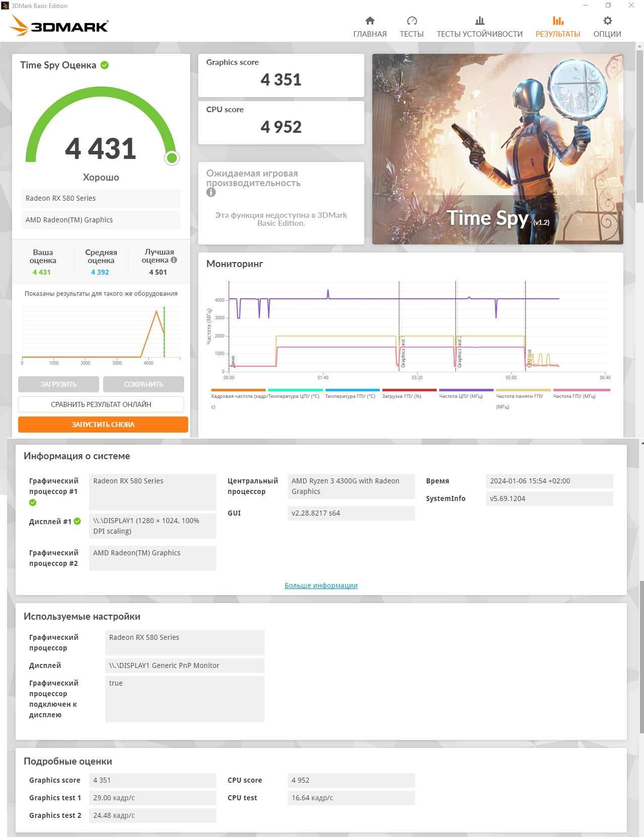Click Graphics test 1 value 29.00 кадр/с

pos(152,798)
